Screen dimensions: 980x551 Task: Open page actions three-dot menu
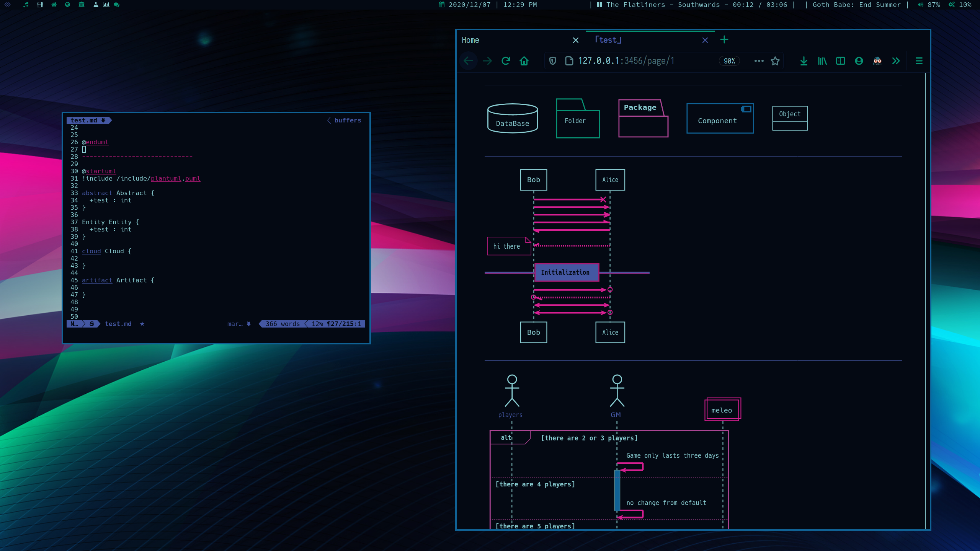coord(759,61)
